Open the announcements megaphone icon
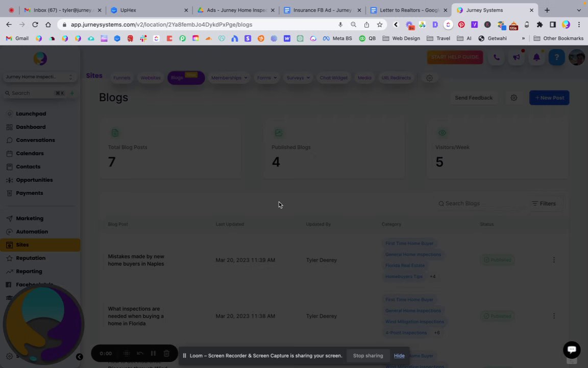 517,57
